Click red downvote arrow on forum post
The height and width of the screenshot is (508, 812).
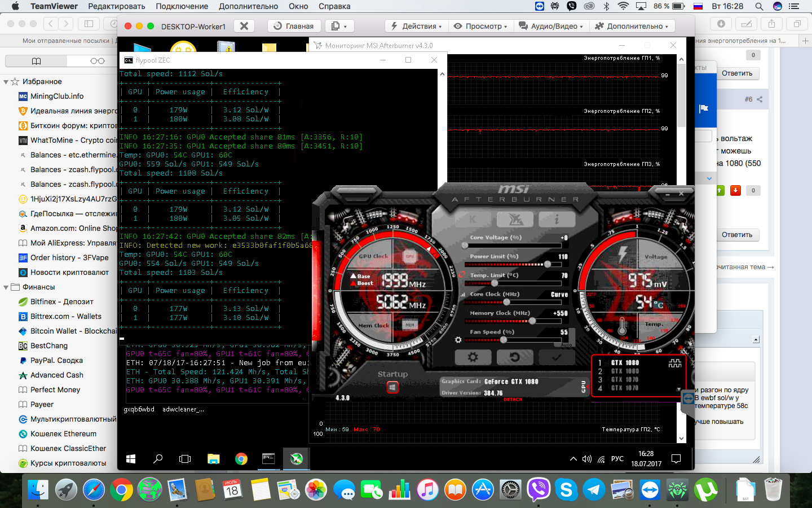735,191
